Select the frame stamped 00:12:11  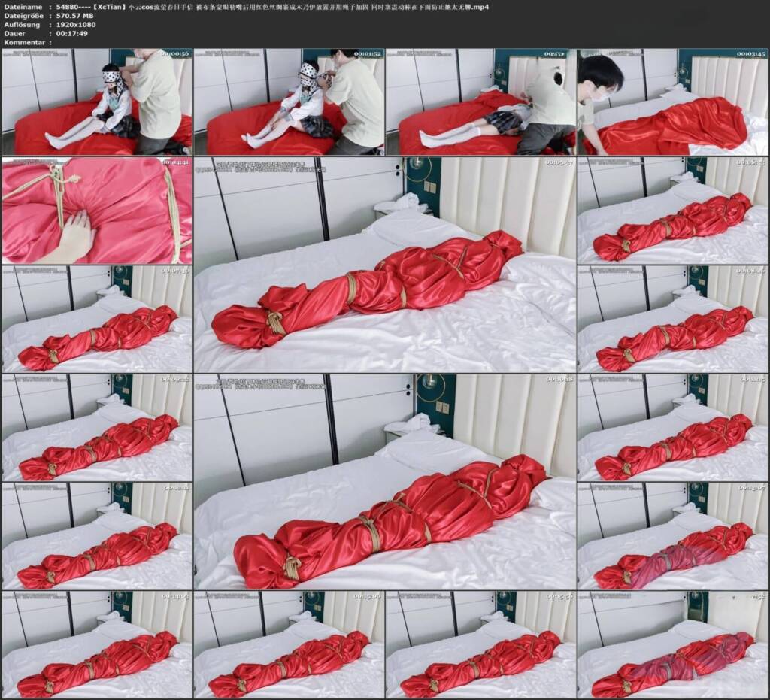(97, 536)
